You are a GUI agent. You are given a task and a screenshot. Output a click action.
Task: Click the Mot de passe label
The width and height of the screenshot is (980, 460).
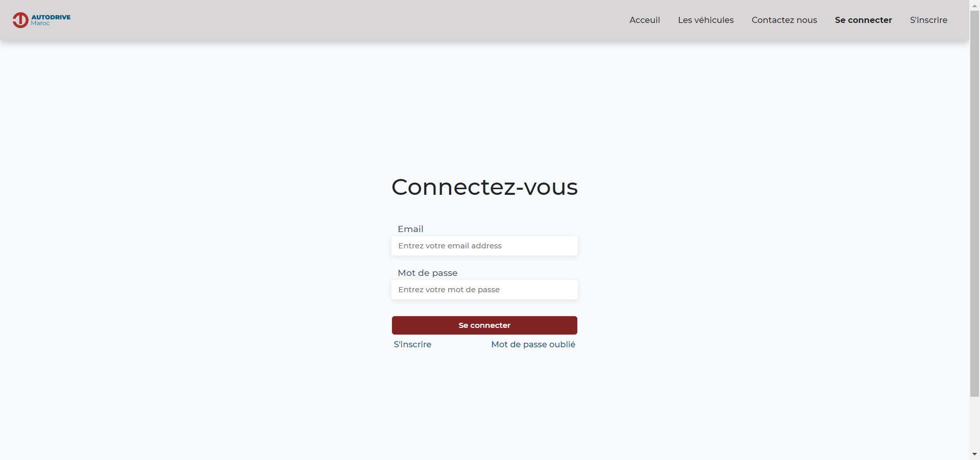(x=428, y=273)
